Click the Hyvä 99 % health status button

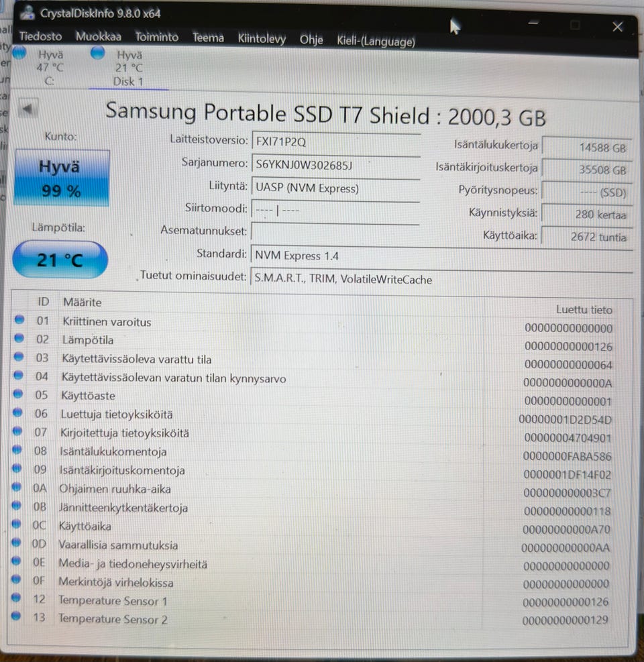pyautogui.click(x=62, y=178)
